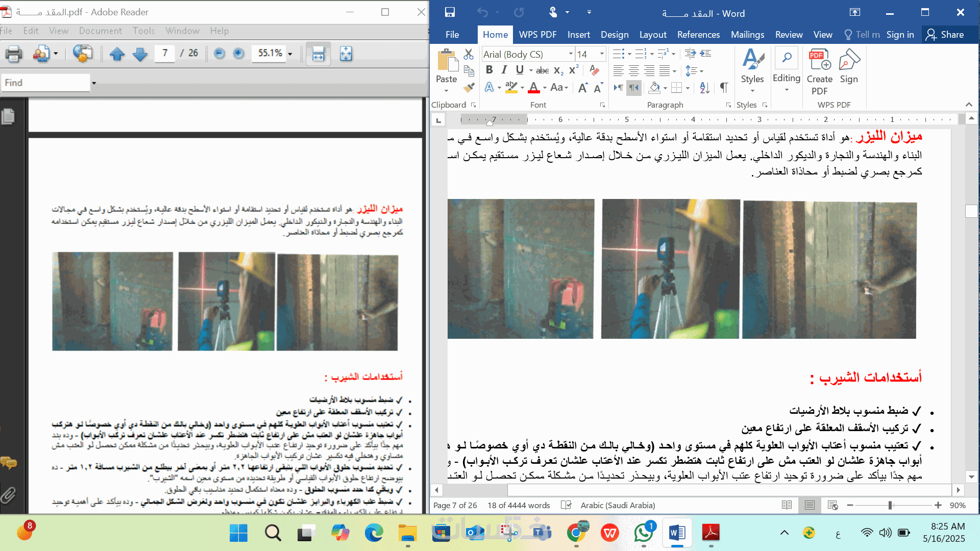Image resolution: width=980 pixels, height=551 pixels.
Task: Open the font name dropdown Arial
Action: (571, 54)
